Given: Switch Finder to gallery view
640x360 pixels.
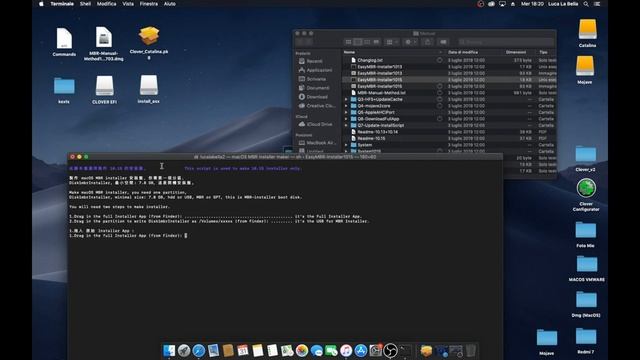Looking at the screenshot, I should 376,42.
